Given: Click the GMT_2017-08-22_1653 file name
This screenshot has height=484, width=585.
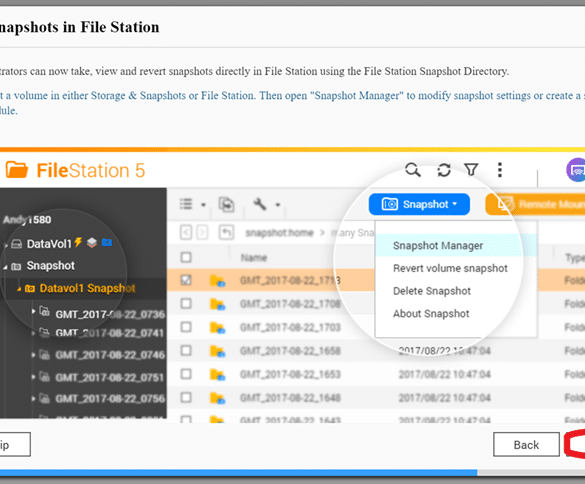Looking at the screenshot, I should pyautogui.click(x=290, y=374).
